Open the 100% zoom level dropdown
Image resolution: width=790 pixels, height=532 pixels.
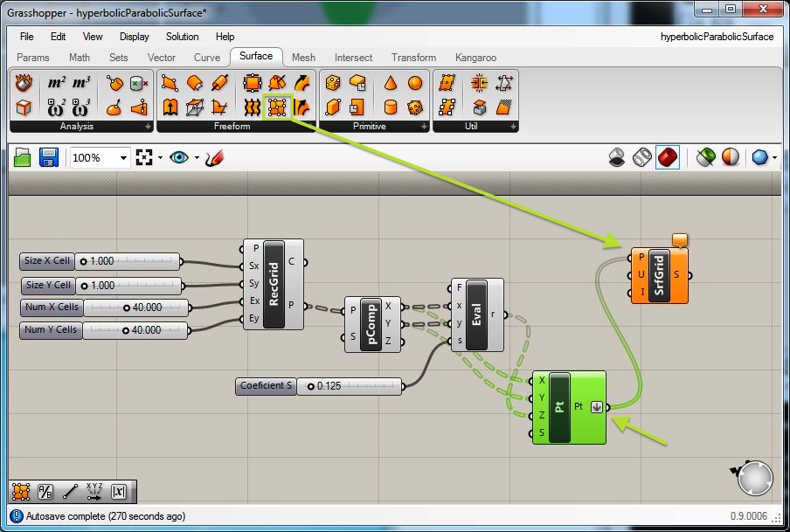123,158
